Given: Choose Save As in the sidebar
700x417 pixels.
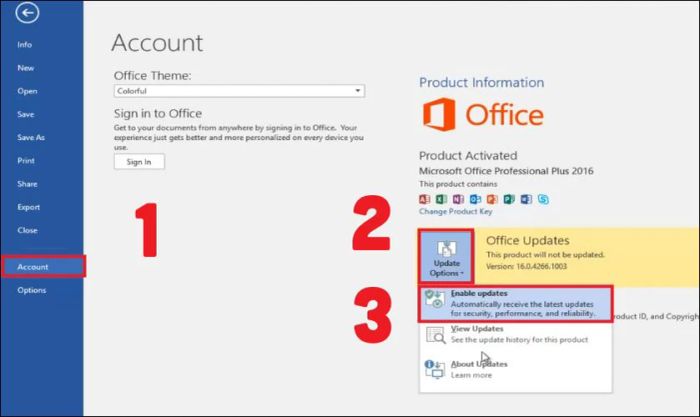Looking at the screenshot, I should pyautogui.click(x=31, y=138).
